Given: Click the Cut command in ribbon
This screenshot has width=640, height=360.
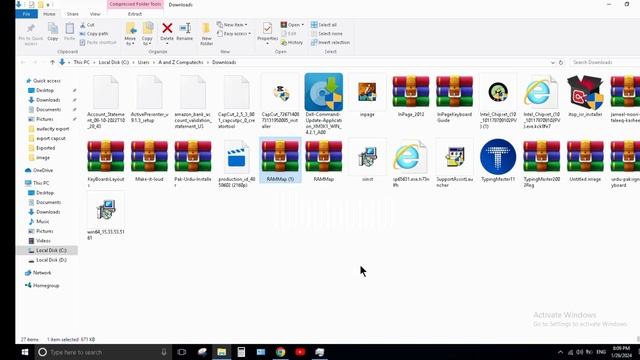Looking at the screenshot, I should (x=87, y=25).
